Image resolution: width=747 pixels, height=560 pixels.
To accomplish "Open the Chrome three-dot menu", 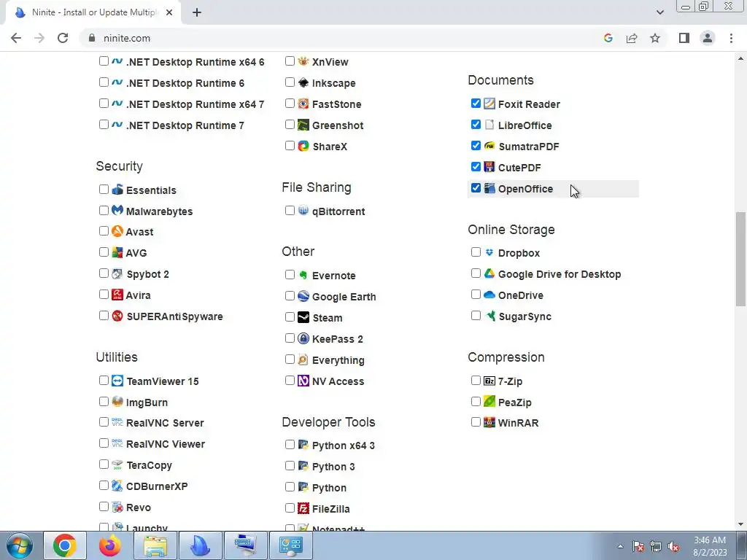I will click(731, 38).
